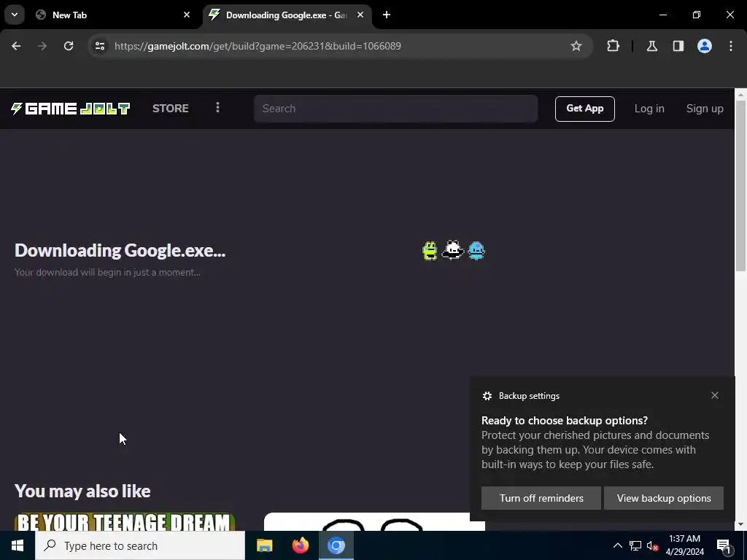Screen dimensions: 747x560
Task: Launch Firefox from the taskbar
Action: [300, 545]
